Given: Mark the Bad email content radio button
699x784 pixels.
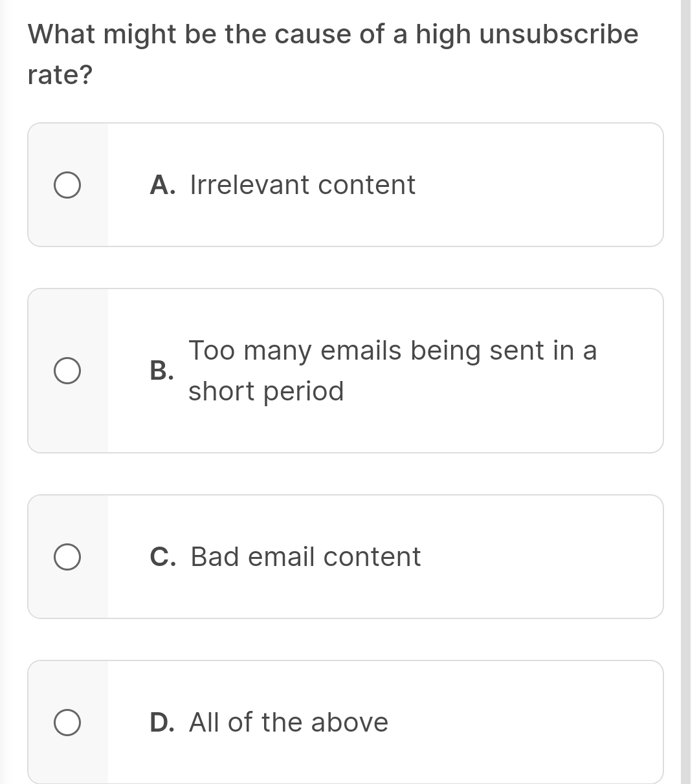Looking at the screenshot, I should [67, 558].
